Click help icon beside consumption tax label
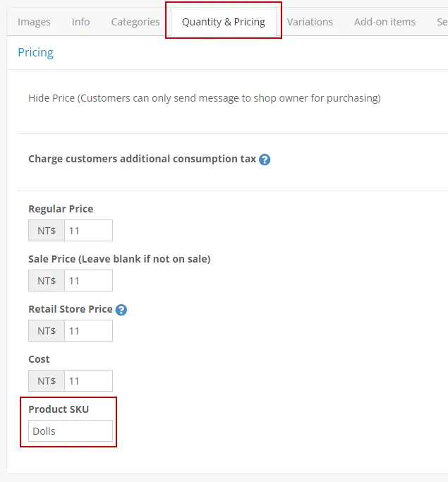Image resolution: width=448 pixels, height=482 pixels. pyautogui.click(x=265, y=159)
